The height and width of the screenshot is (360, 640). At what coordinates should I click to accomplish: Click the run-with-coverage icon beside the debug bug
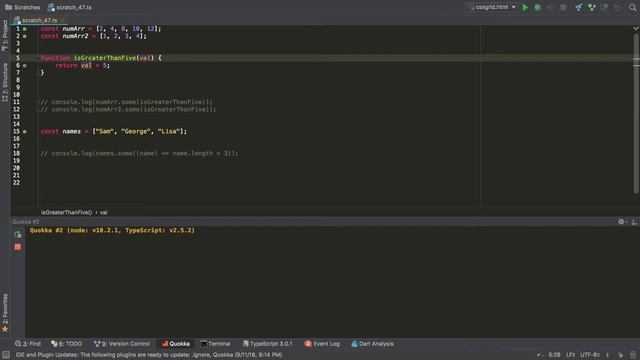pos(550,7)
